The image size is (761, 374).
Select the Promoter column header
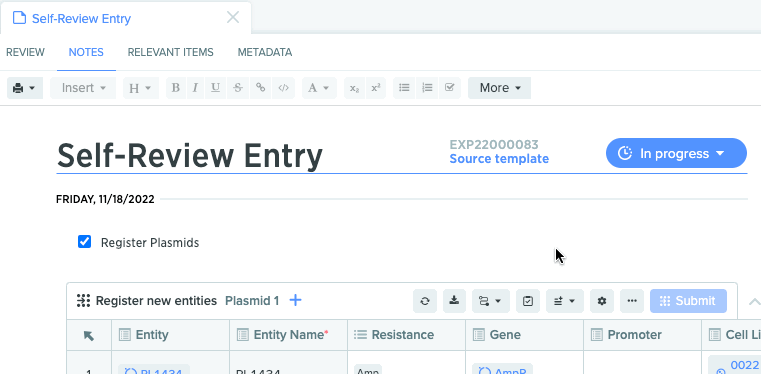click(x=642, y=335)
